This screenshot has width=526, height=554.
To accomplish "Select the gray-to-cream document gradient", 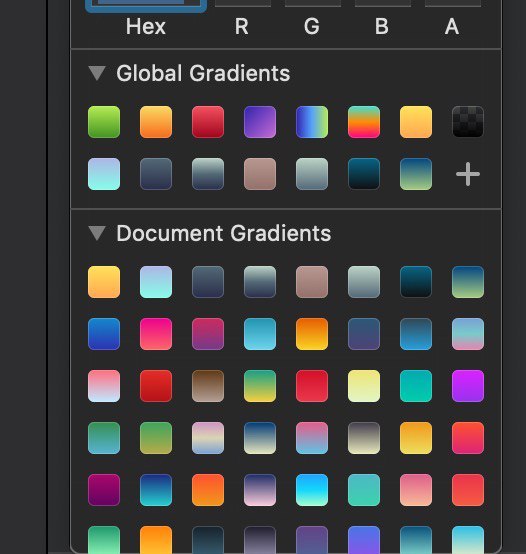I will [x=364, y=438].
